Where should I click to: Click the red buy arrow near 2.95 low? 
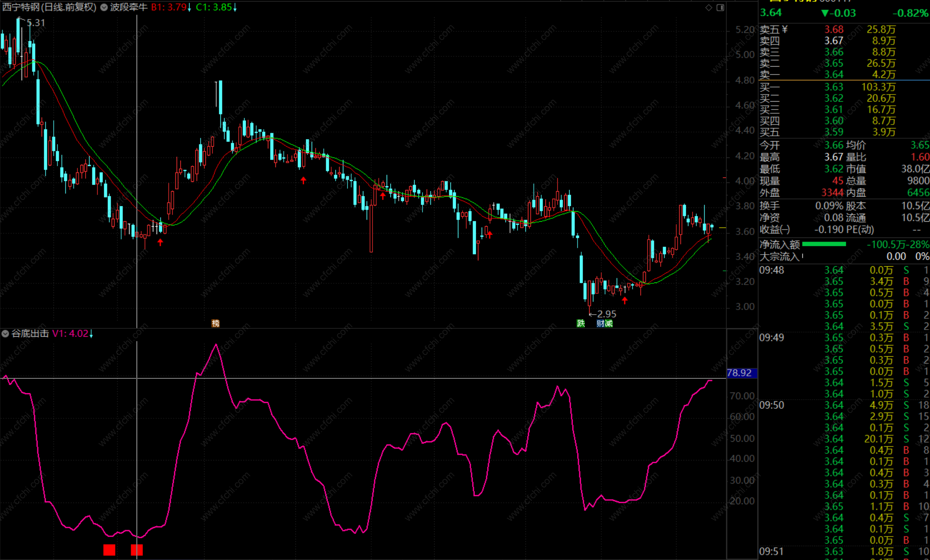(624, 300)
